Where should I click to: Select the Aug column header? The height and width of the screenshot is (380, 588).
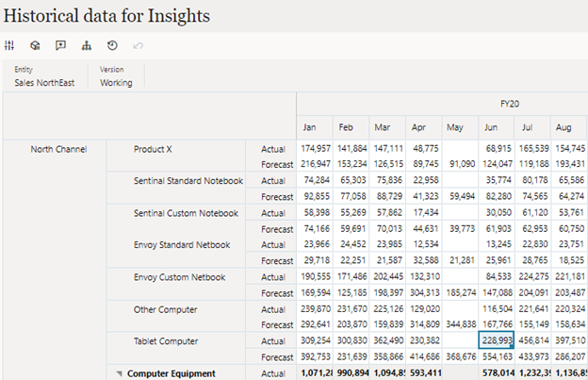(564, 127)
